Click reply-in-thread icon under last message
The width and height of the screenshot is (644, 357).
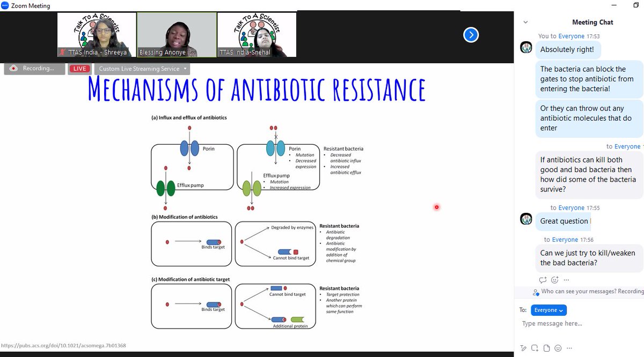(x=543, y=280)
